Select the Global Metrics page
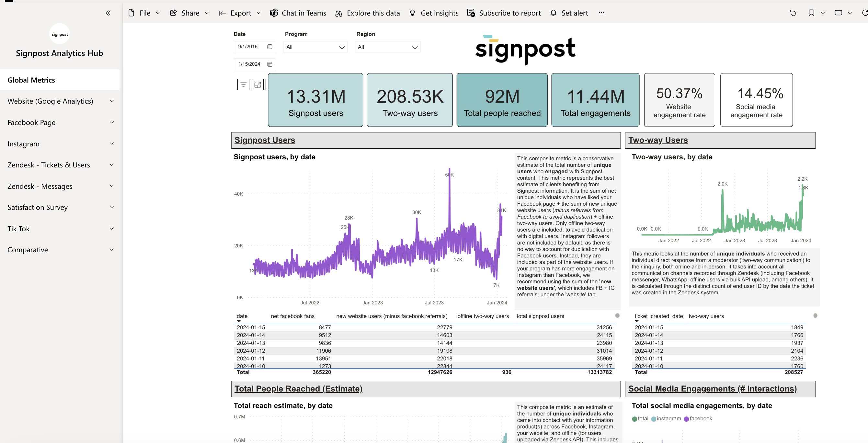 coord(31,80)
